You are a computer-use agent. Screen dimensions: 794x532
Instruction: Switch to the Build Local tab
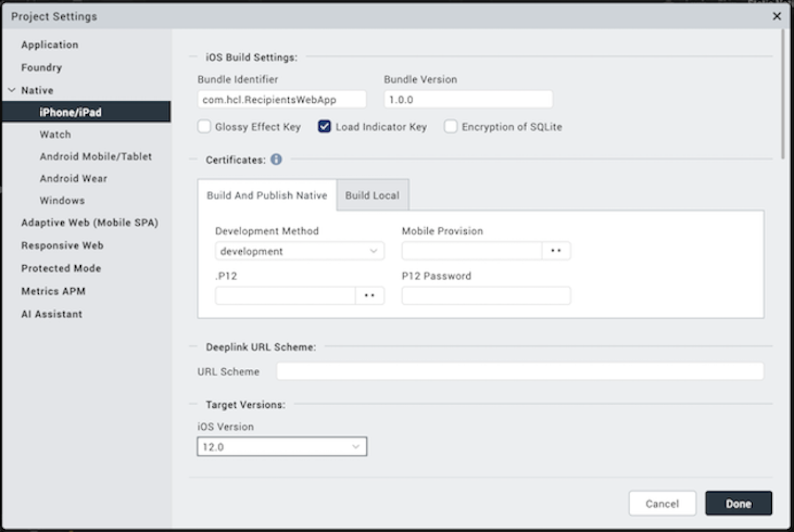coord(373,195)
